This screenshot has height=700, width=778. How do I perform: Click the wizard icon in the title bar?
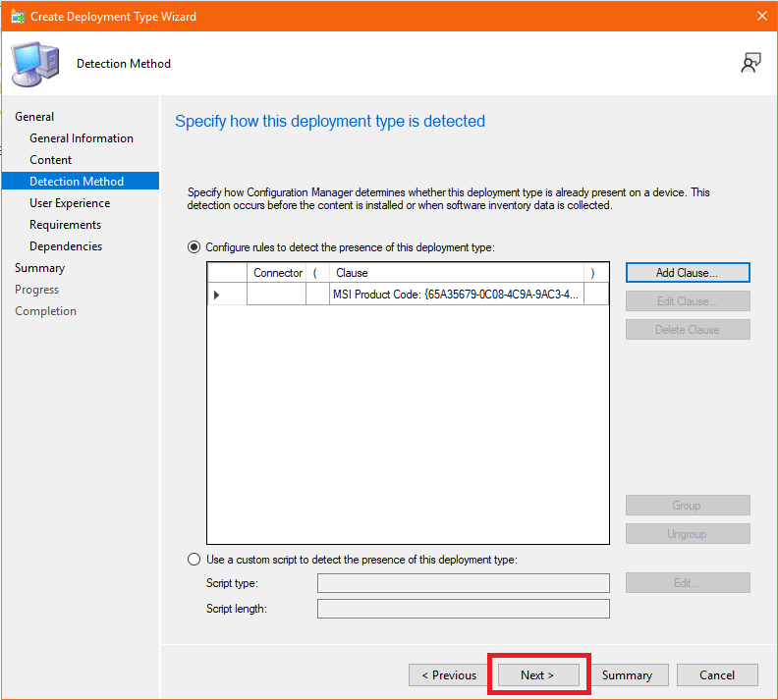point(17,16)
